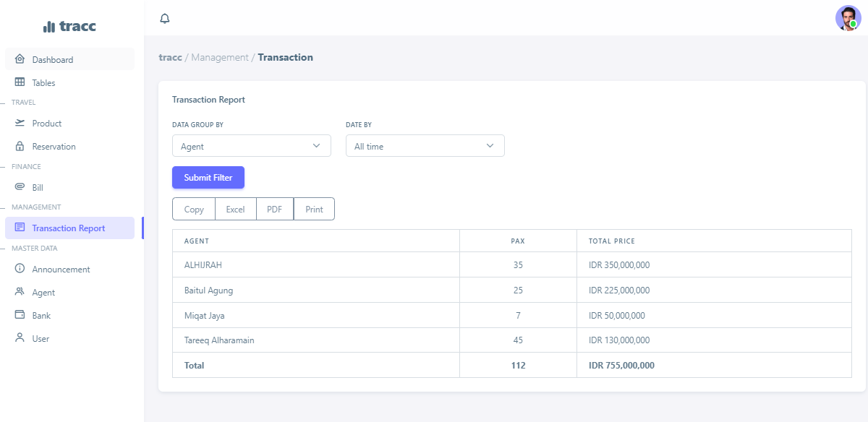Select the Product plane icon
The height and width of the screenshot is (422, 868).
coord(20,123)
